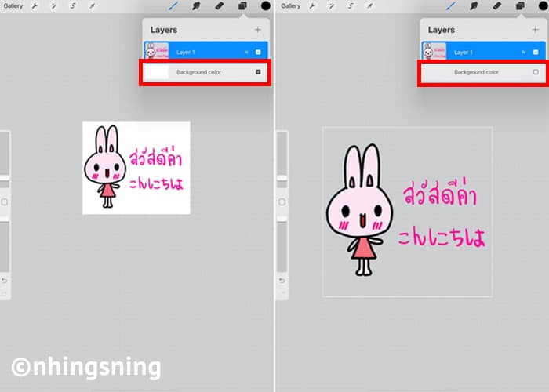Open Adjustments magic wand in right screenshot
Image resolution: width=549 pixels, height=392 pixels.
331,6
